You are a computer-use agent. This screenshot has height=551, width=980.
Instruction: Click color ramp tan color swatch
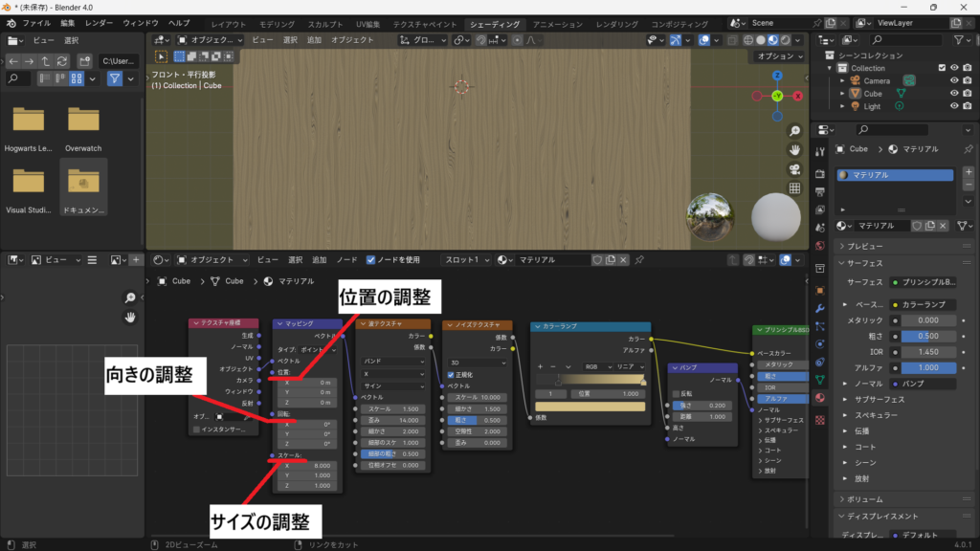590,407
